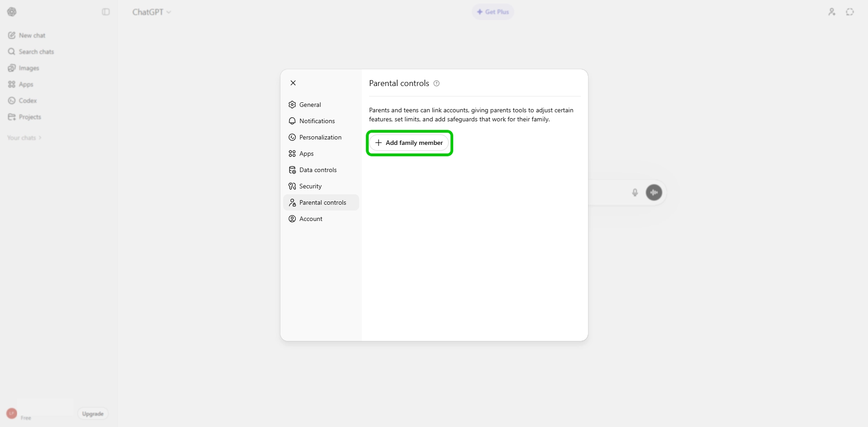Open Search chats in the sidebar
Viewport: 868px width, 427px height.
tap(36, 52)
